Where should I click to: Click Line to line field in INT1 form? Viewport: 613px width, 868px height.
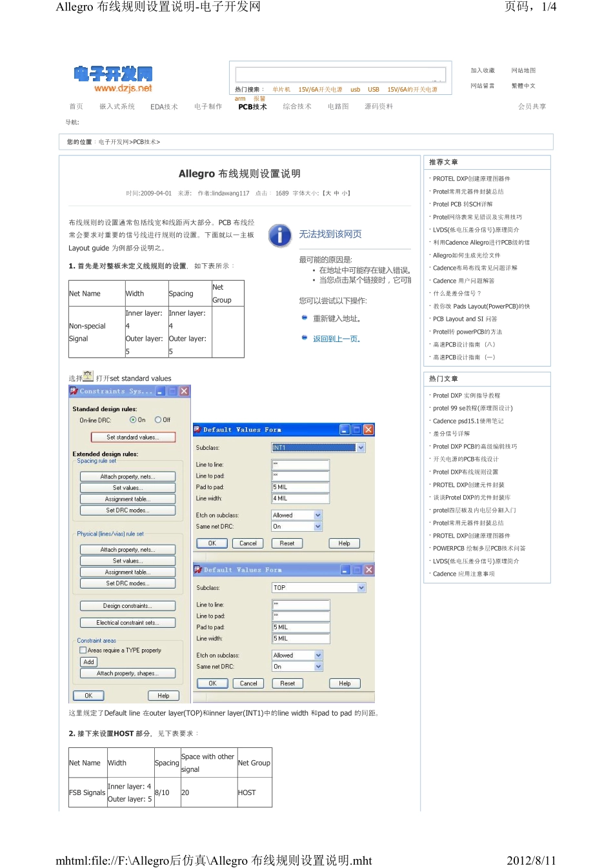pos(301,465)
